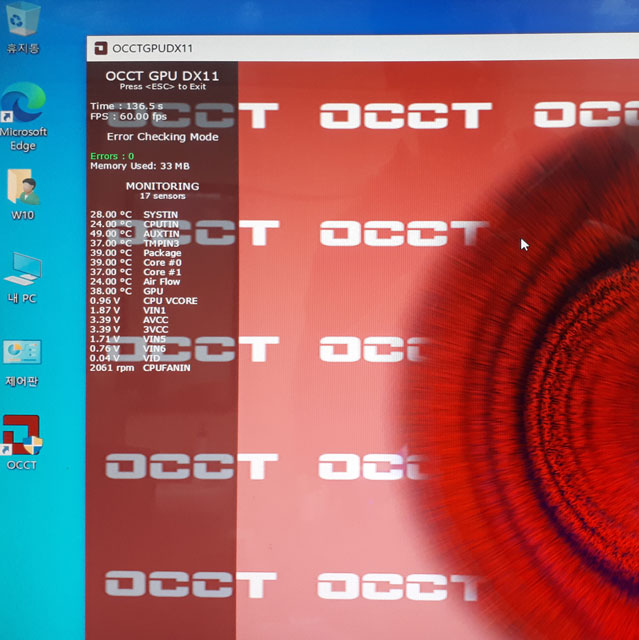This screenshot has width=639, height=640.
Task: Select the SYSTIN 28.00 °C sensor row
Action: click(134, 215)
